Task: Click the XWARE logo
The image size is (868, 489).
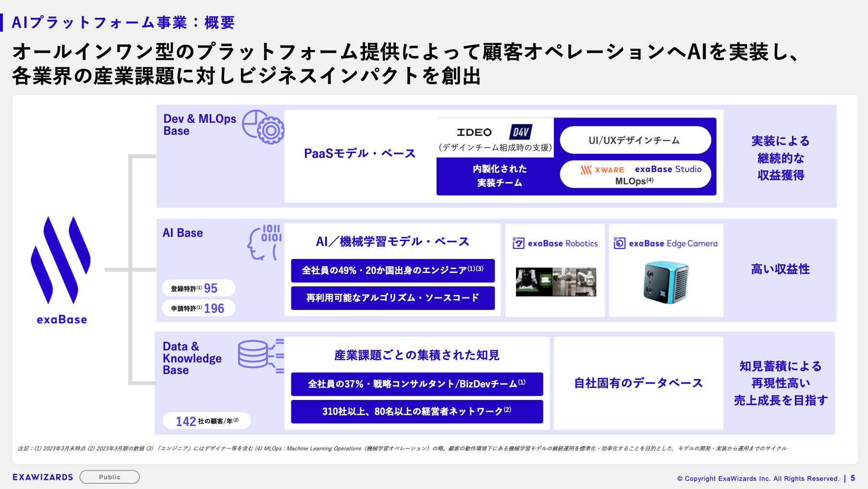Action: [x=602, y=169]
